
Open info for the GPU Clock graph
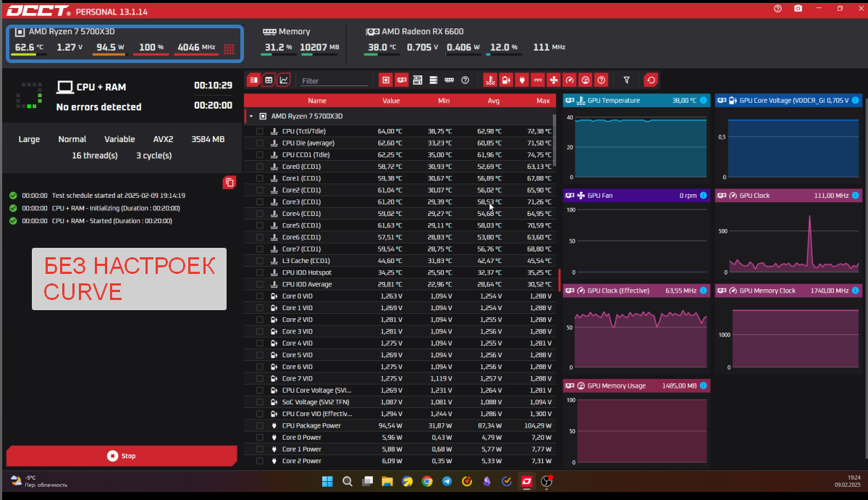(x=855, y=195)
